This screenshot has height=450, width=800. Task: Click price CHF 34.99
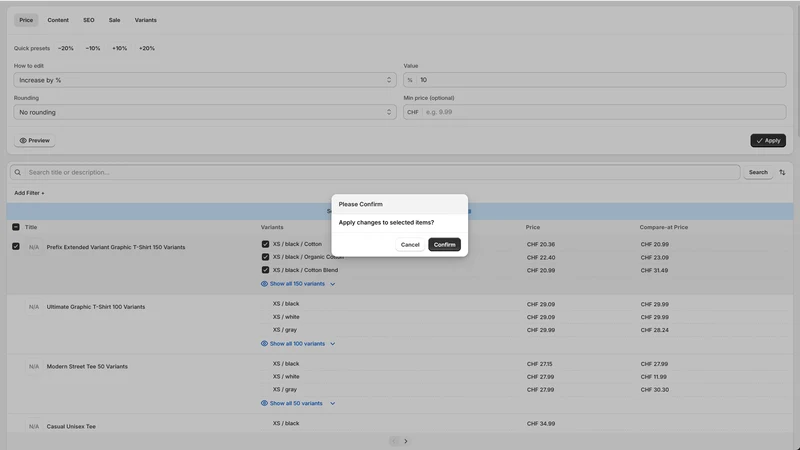tap(541, 424)
